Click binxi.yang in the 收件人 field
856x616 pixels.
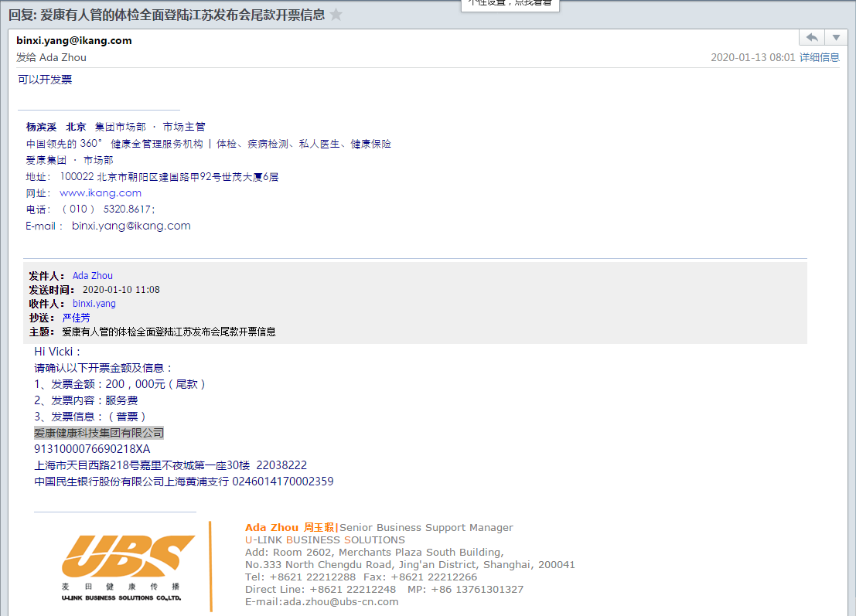94,304
